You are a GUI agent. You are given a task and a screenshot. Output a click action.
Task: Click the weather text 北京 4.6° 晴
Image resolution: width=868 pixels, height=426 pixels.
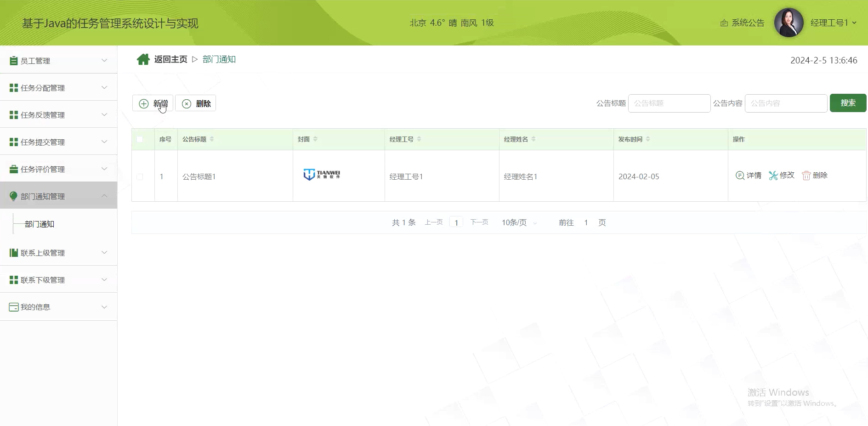tap(433, 23)
